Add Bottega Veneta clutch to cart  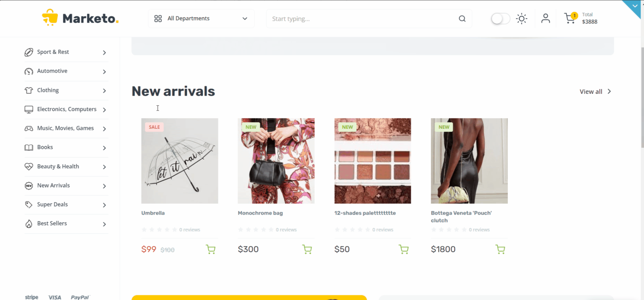click(500, 249)
